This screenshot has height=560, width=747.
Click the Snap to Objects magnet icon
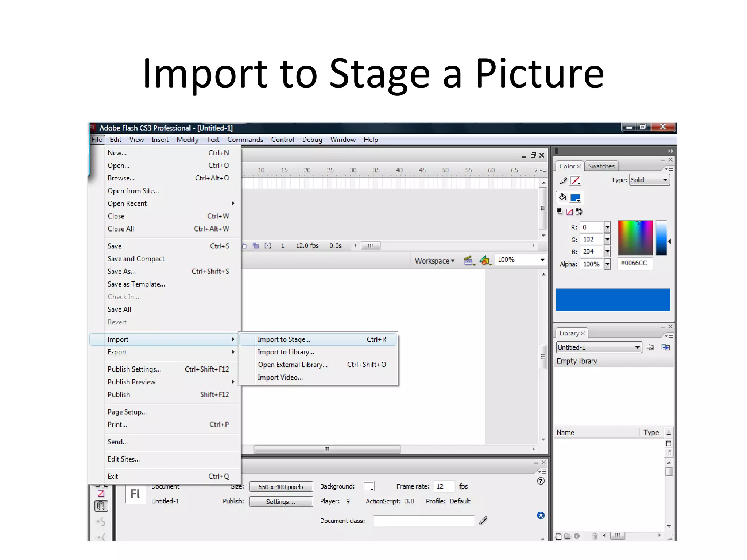101,506
